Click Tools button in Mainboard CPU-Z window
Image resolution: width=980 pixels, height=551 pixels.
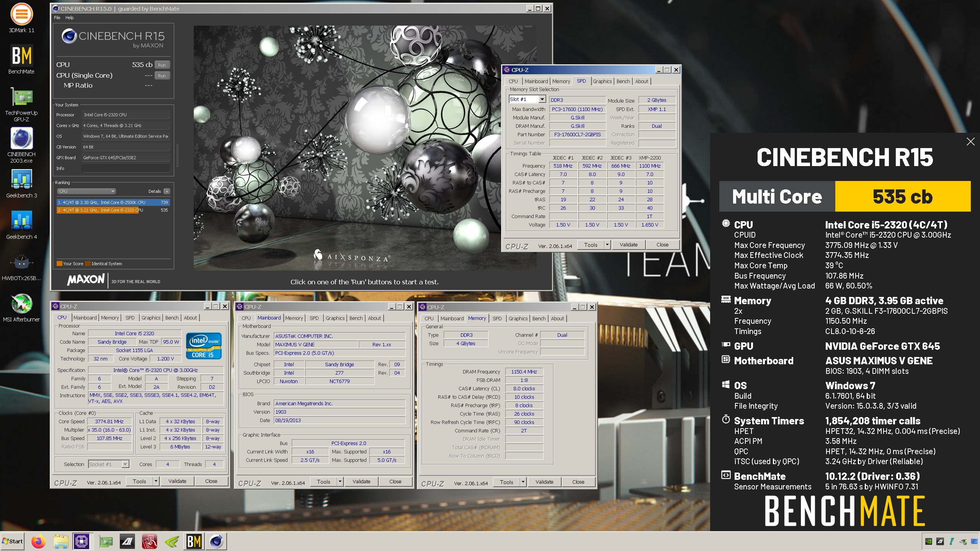pyautogui.click(x=323, y=482)
